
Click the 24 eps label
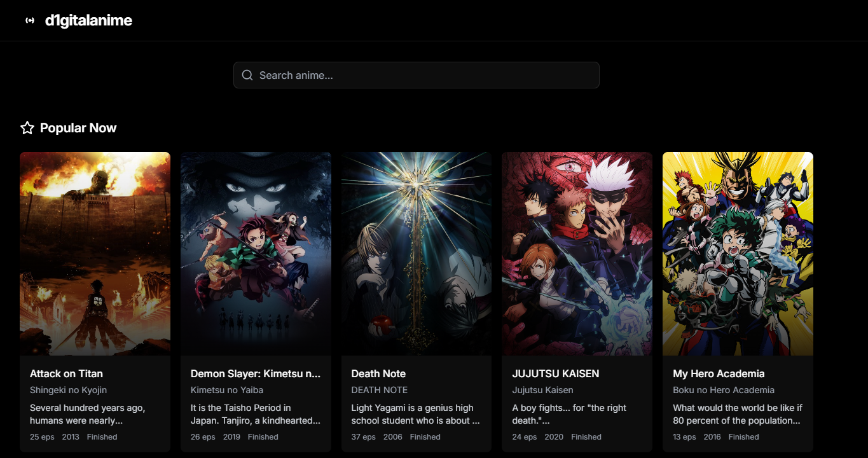click(525, 437)
